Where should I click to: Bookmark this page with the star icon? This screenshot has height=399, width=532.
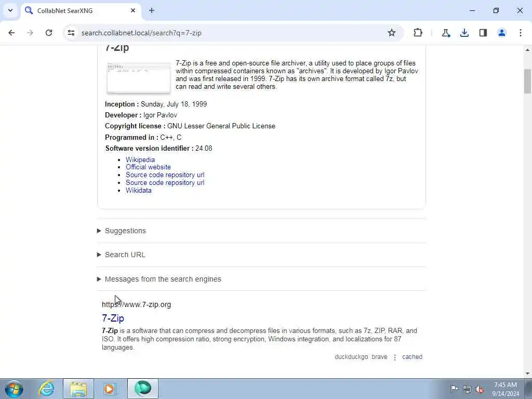392,33
